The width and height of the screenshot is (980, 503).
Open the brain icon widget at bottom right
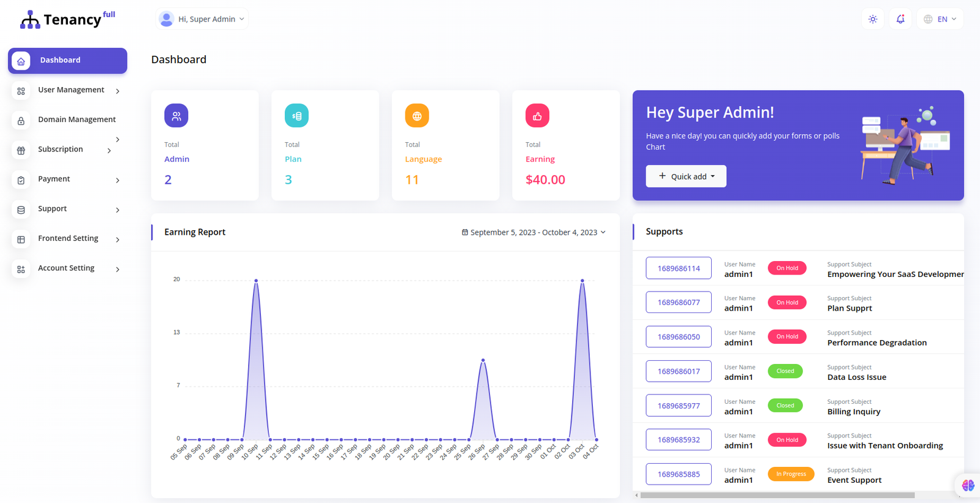click(x=968, y=485)
